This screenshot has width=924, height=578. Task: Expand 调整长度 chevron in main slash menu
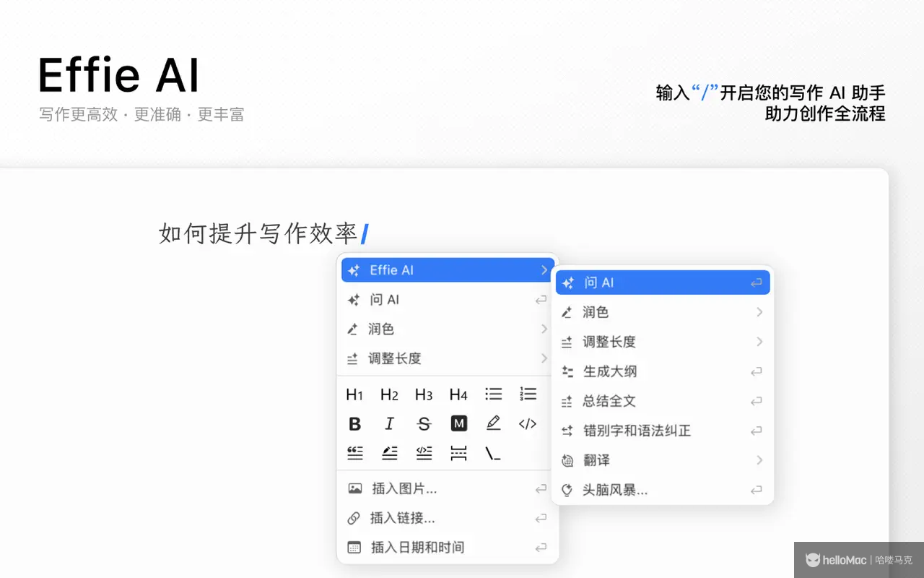tap(544, 358)
